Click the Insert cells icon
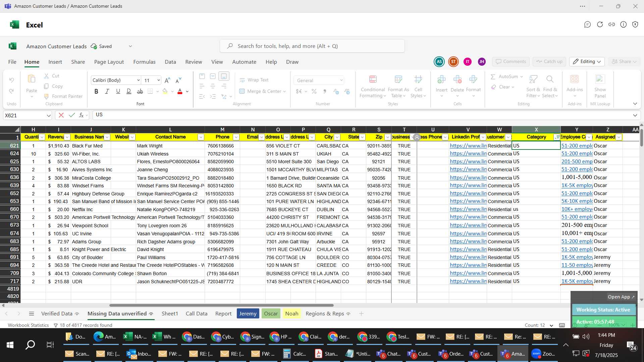This screenshot has height=362, width=644. point(441,79)
